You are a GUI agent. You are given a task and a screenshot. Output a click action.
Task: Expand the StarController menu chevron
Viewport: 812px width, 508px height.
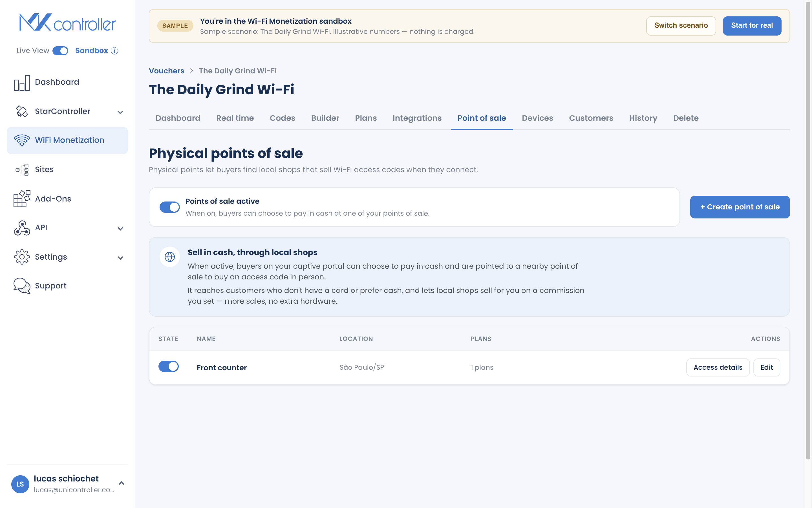[x=120, y=112]
